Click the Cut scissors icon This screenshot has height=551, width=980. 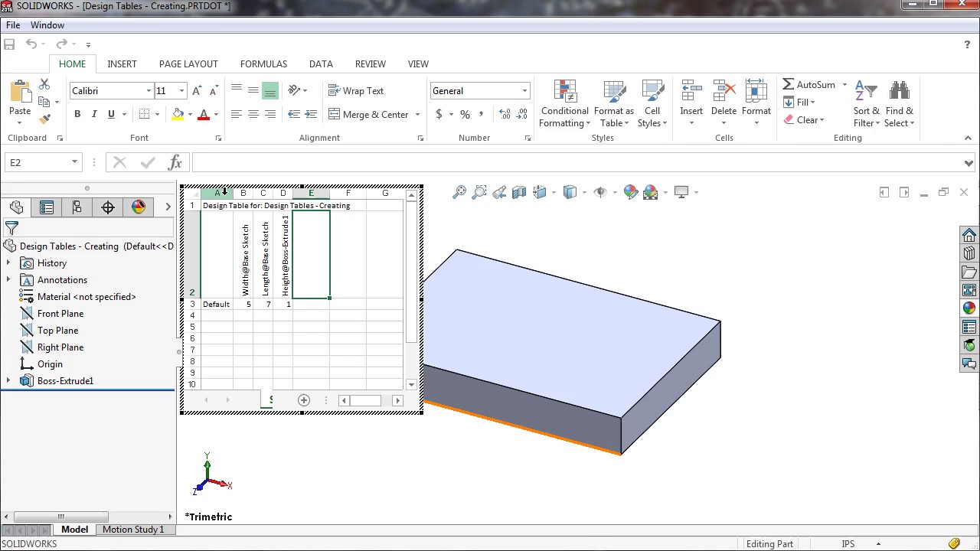click(x=44, y=84)
